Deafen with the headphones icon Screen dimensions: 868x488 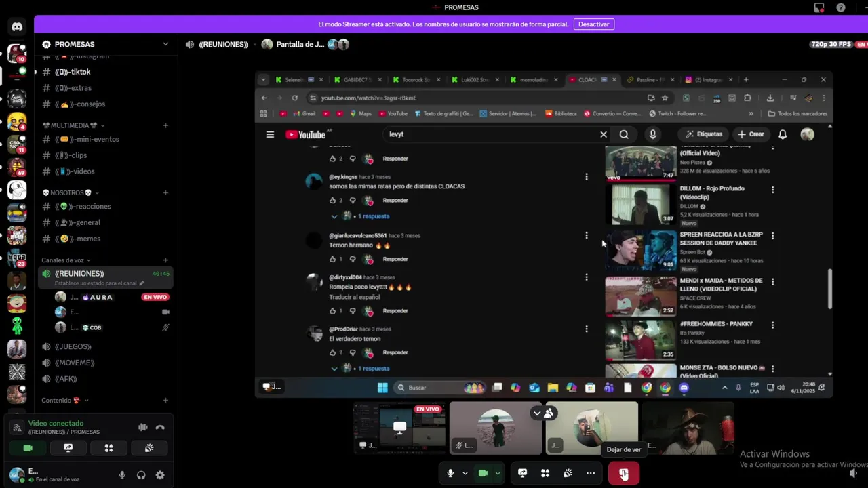pos(141,475)
